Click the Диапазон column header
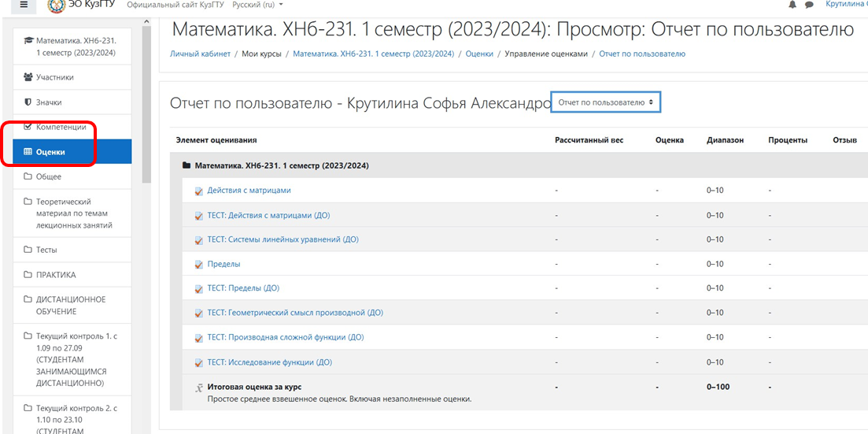The width and height of the screenshot is (868, 434). pos(725,141)
